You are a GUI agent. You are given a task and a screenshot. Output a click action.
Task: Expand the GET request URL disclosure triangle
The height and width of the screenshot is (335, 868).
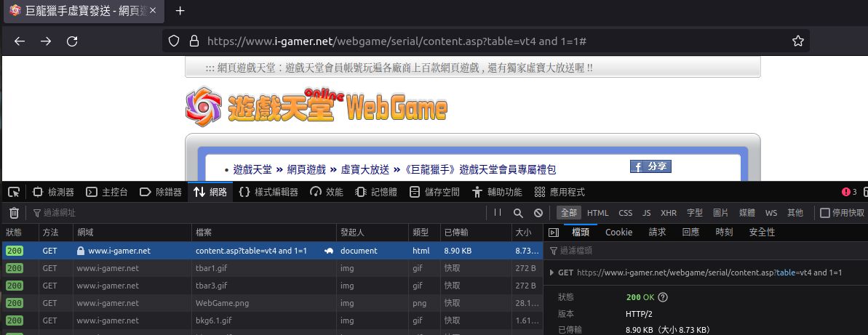pos(552,273)
